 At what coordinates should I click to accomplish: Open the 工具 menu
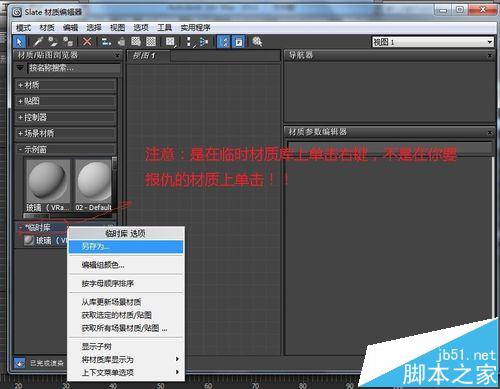pyautogui.click(x=164, y=28)
